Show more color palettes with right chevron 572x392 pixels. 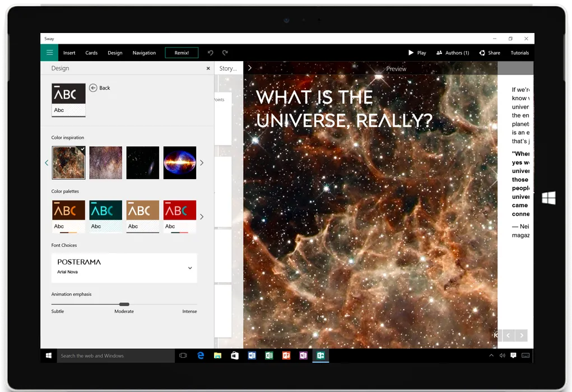coord(202,217)
